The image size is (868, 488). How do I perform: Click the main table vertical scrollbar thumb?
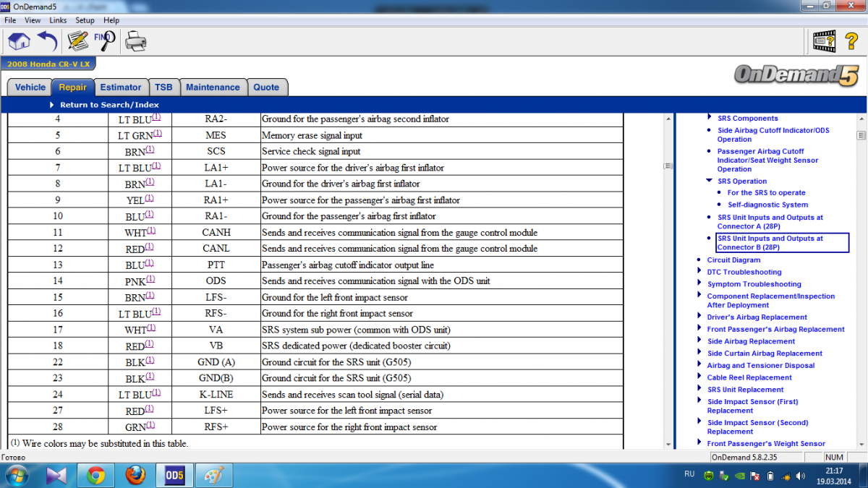coord(668,166)
